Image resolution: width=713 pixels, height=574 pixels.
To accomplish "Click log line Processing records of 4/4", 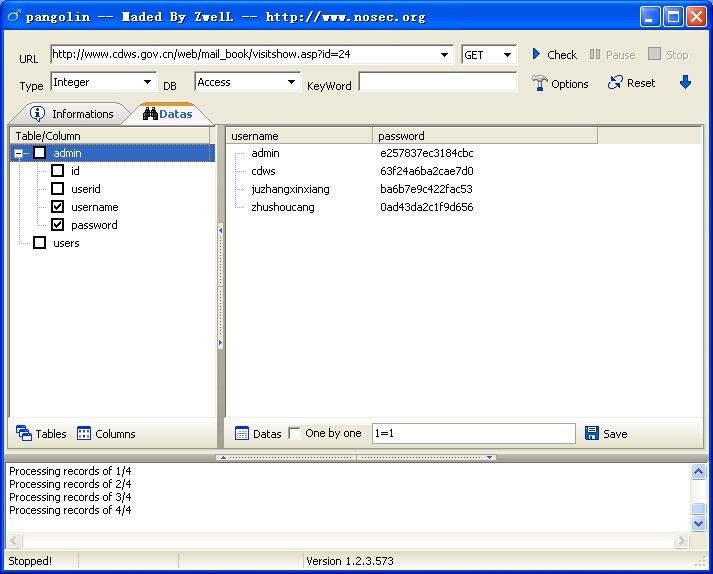I will tap(70, 510).
